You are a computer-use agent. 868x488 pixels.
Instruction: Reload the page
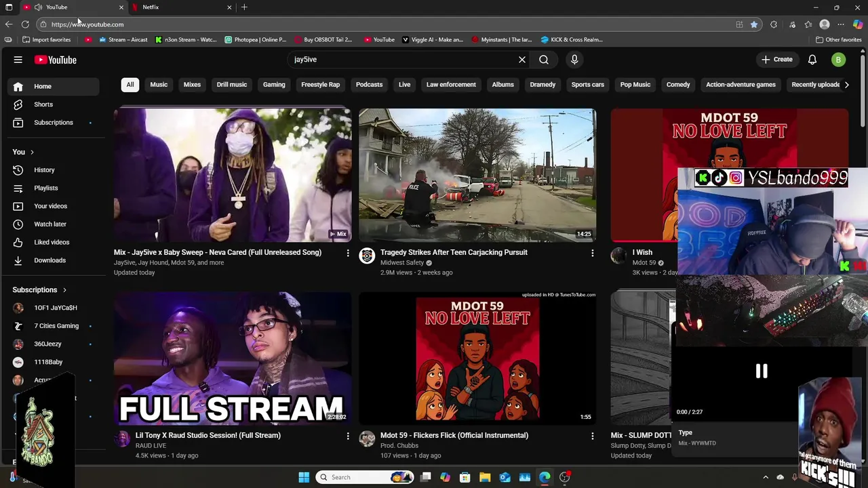click(25, 24)
